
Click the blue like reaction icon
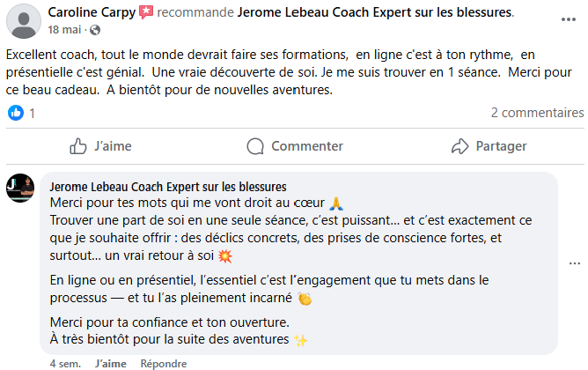(15, 113)
